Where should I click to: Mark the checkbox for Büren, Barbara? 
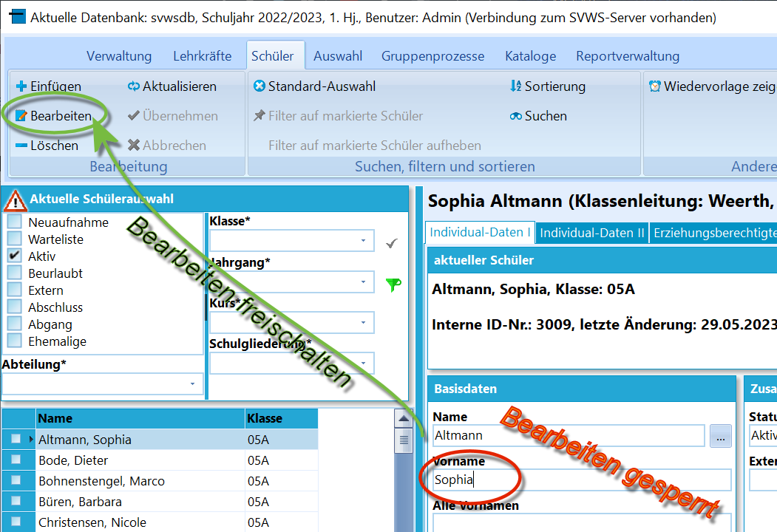coord(16,501)
